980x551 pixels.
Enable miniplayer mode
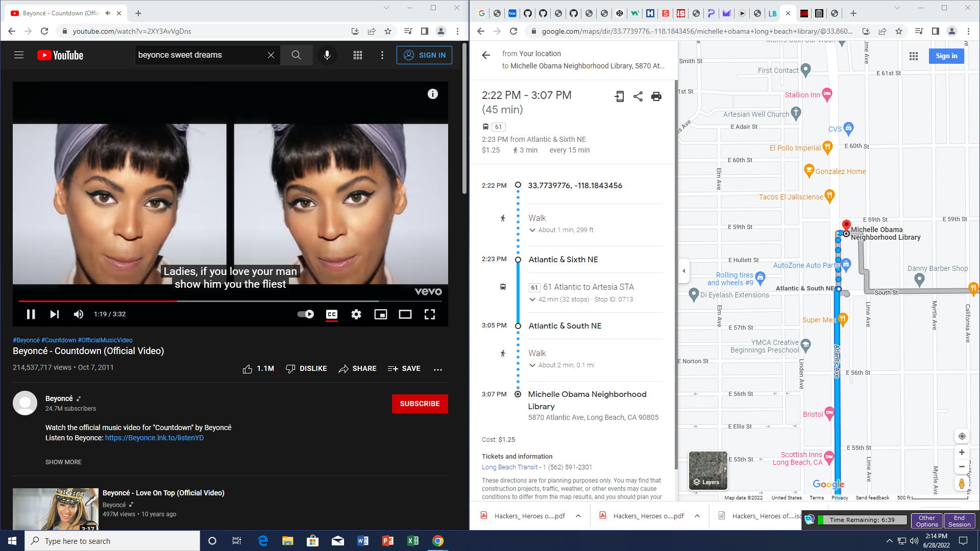click(x=381, y=314)
